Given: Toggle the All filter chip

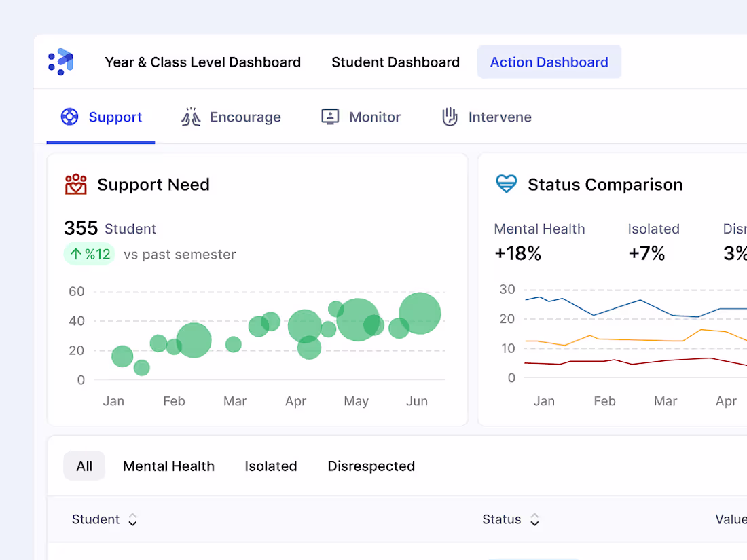Looking at the screenshot, I should (84, 466).
